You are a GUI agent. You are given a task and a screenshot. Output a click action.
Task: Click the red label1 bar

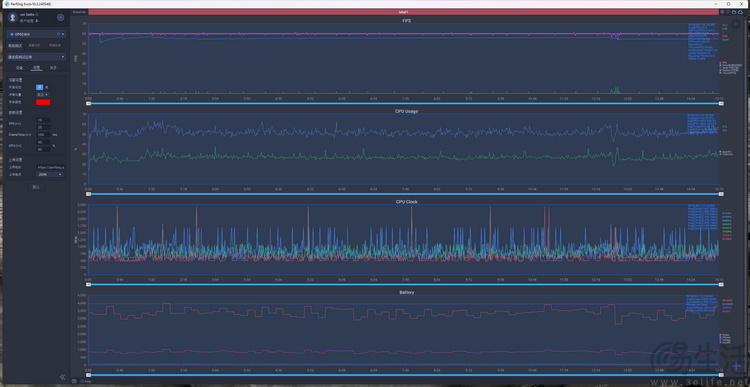click(x=404, y=11)
